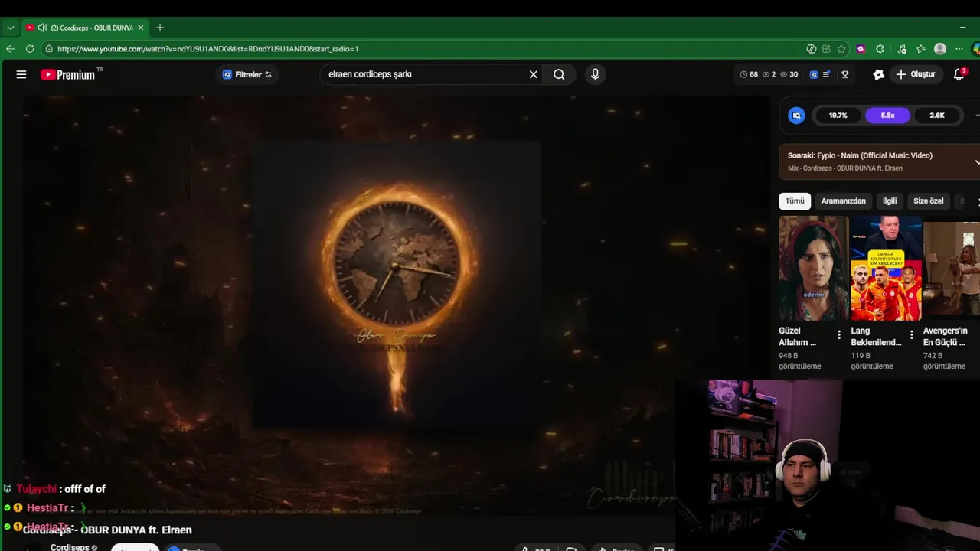
Task: Open the Filtreler filter options
Action: 247,74
